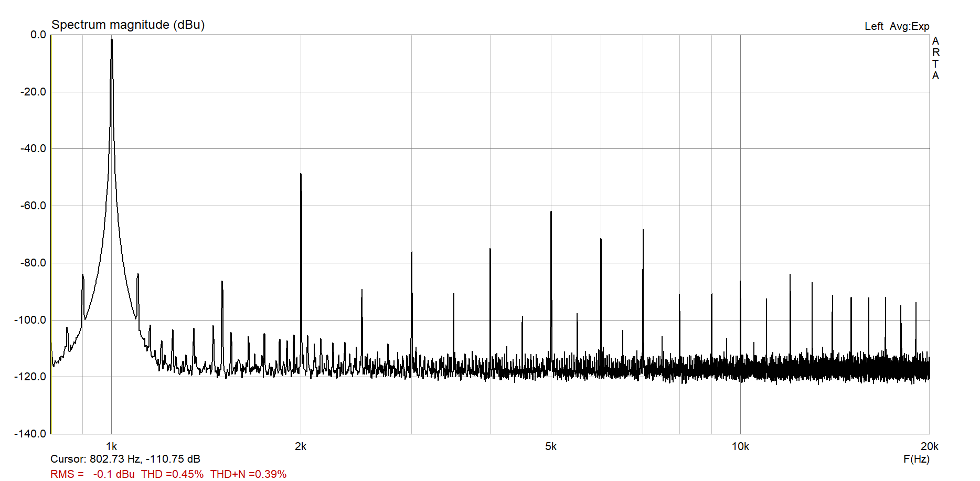
Task: Click the F(Hz) axis label
Action: click(916, 459)
